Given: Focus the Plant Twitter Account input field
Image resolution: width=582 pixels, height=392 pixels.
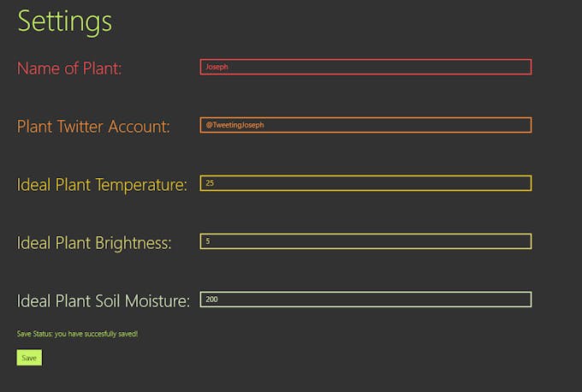Looking at the screenshot, I should click(x=365, y=125).
